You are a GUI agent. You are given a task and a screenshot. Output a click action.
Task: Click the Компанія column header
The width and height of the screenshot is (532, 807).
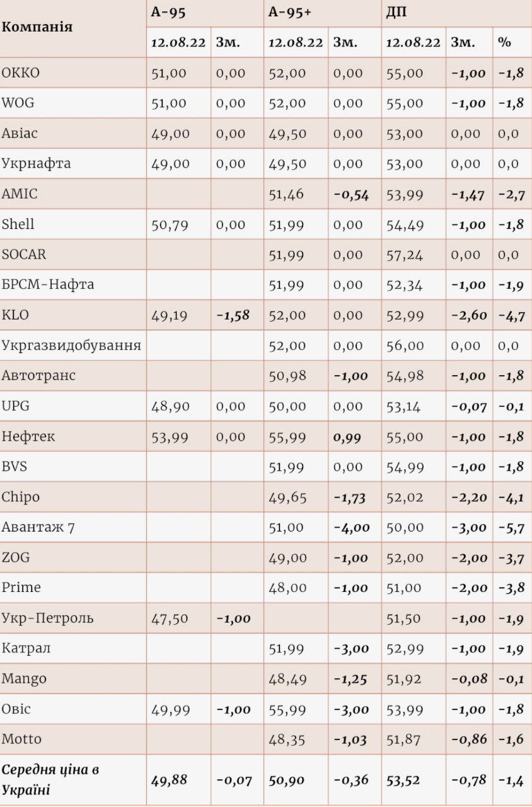click(37, 27)
